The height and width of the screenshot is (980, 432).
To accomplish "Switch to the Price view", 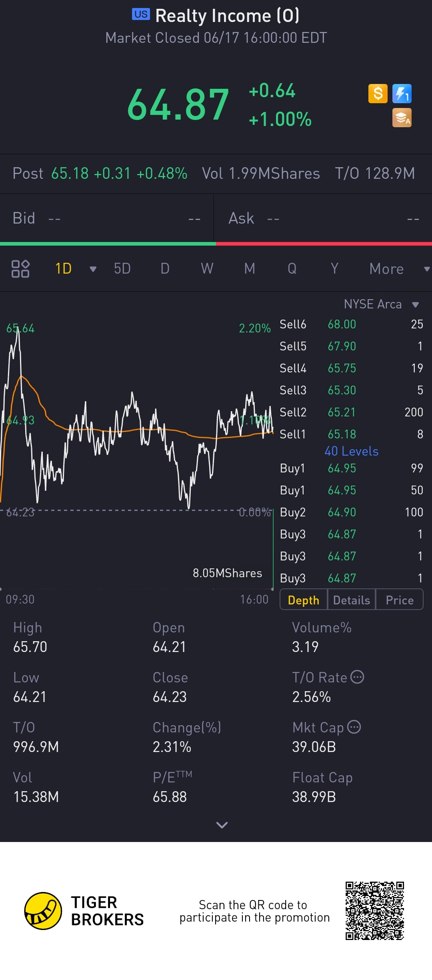I will click(x=399, y=600).
